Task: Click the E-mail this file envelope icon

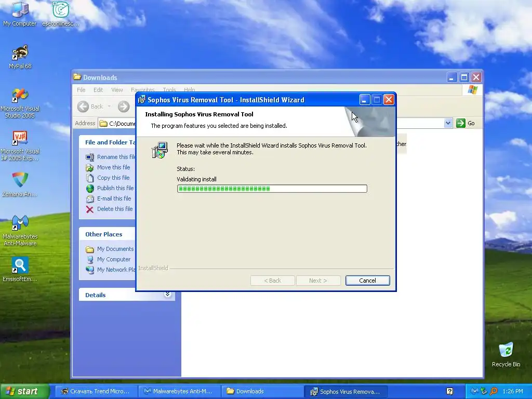Action: tap(89, 199)
